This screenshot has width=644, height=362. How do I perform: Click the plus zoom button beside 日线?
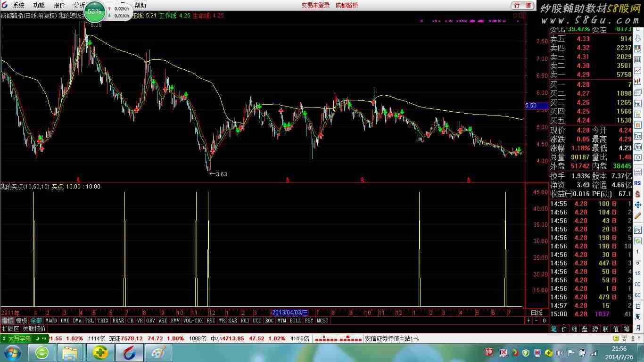pos(528,321)
